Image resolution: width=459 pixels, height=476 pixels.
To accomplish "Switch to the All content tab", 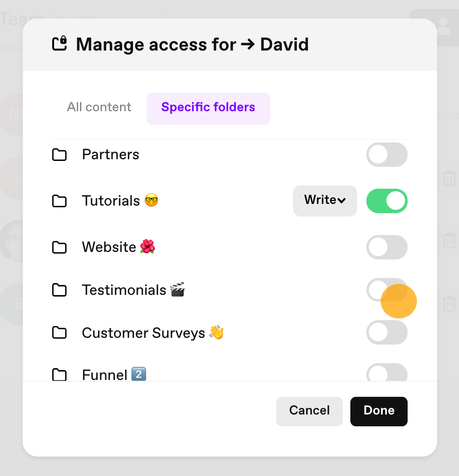I will [99, 107].
